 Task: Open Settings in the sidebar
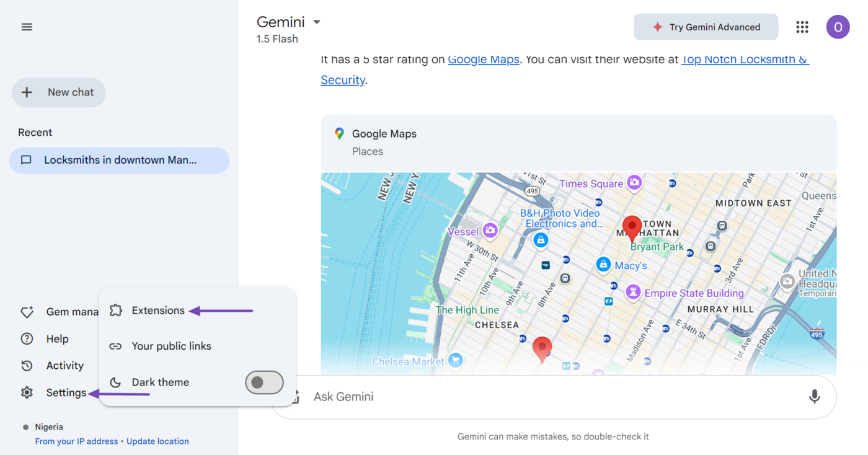(x=66, y=392)
